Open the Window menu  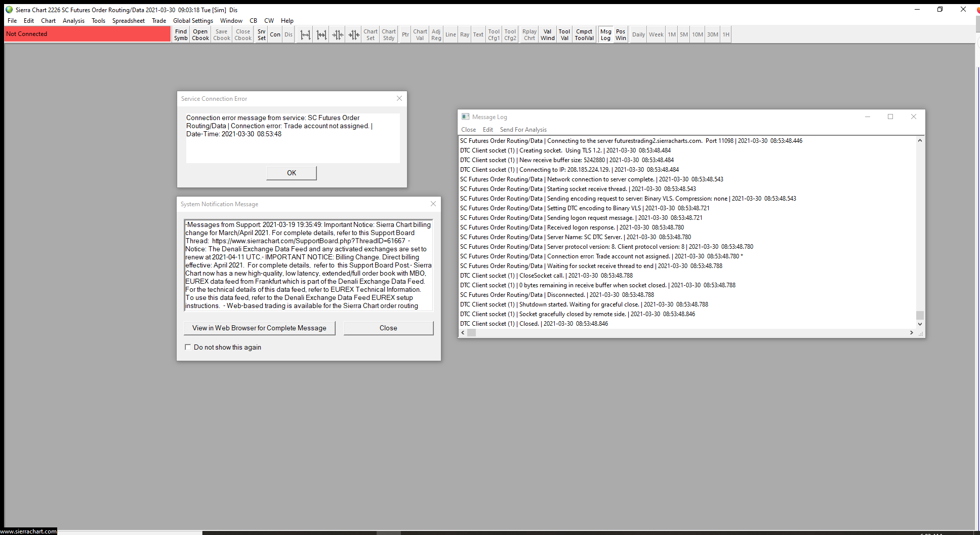point(231,21)
